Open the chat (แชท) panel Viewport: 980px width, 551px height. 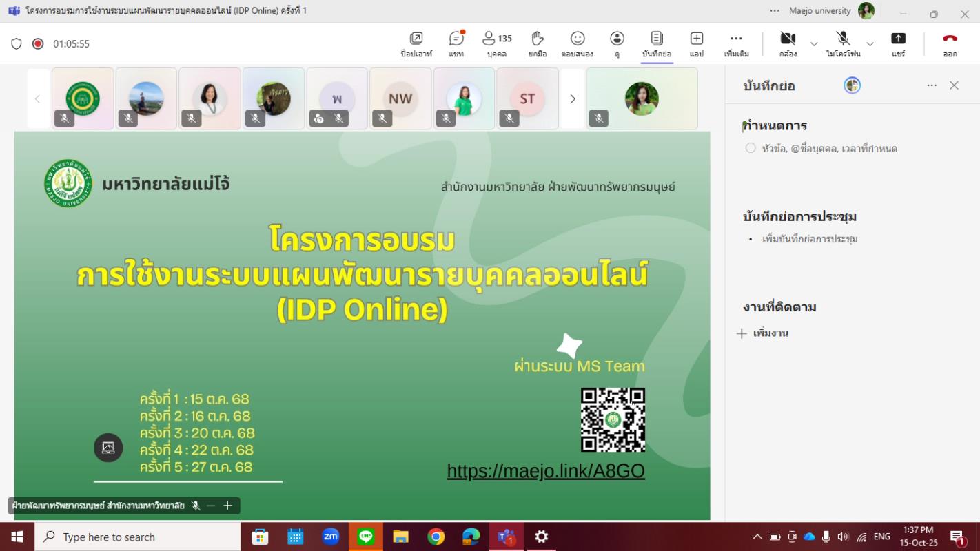coord(456,43)
